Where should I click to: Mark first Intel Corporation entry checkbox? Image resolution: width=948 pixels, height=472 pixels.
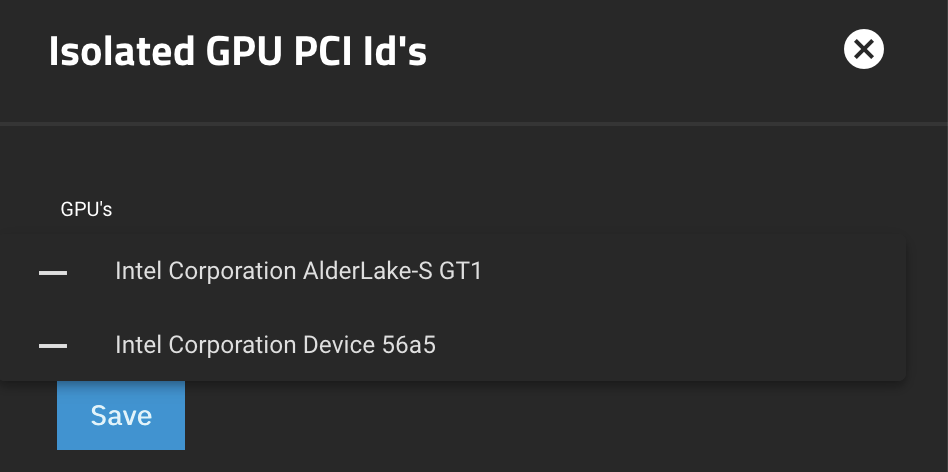pyautogui.click(x=53, y=273)
